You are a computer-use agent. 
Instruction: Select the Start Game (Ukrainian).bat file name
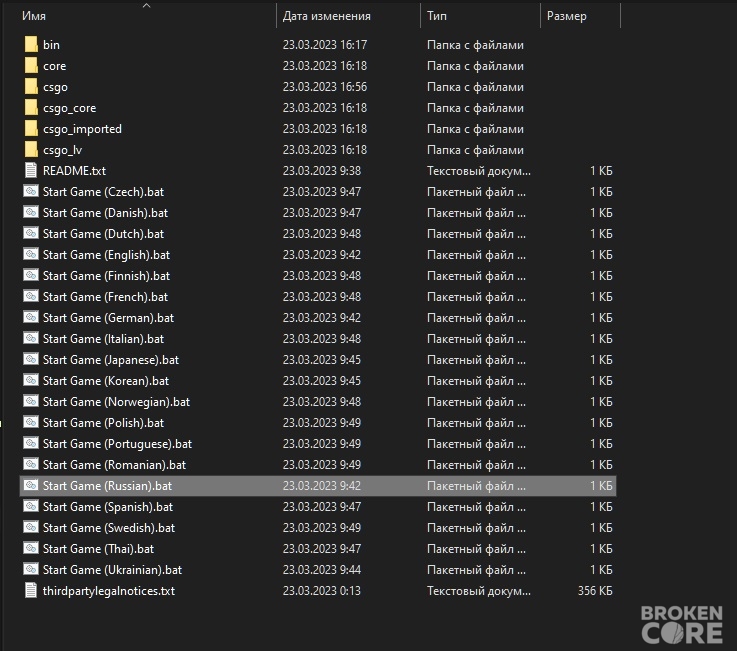(x=112, y=570)
